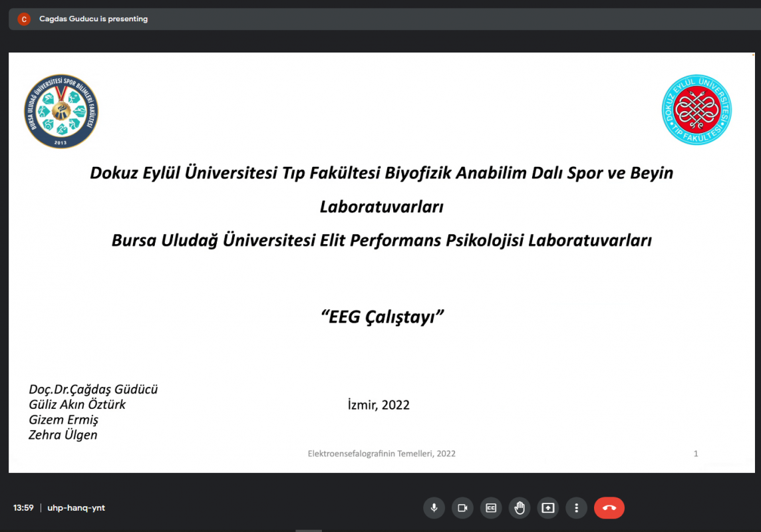Click the Elektroensefalografinin Temelleri footer text
Viewport: 761px width, 532px height.
tap(381, 454)
